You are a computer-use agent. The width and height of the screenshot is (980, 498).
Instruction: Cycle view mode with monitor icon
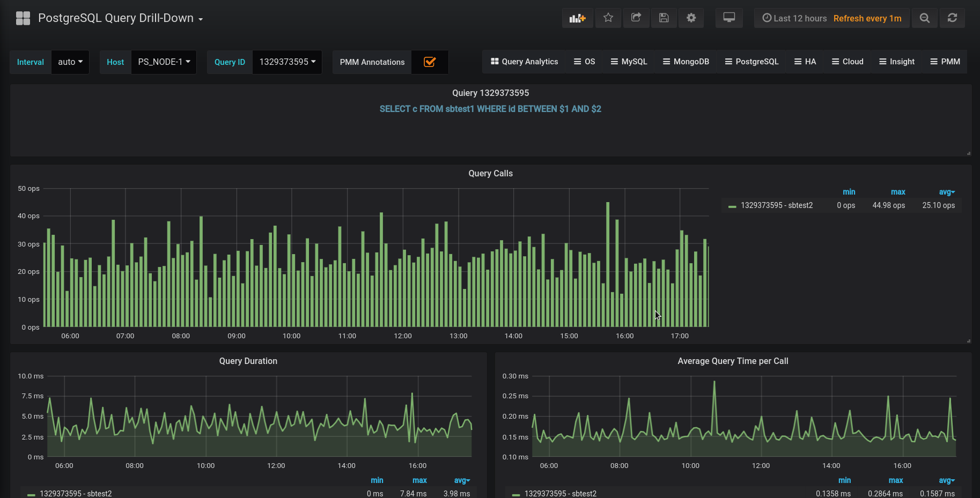729,18
